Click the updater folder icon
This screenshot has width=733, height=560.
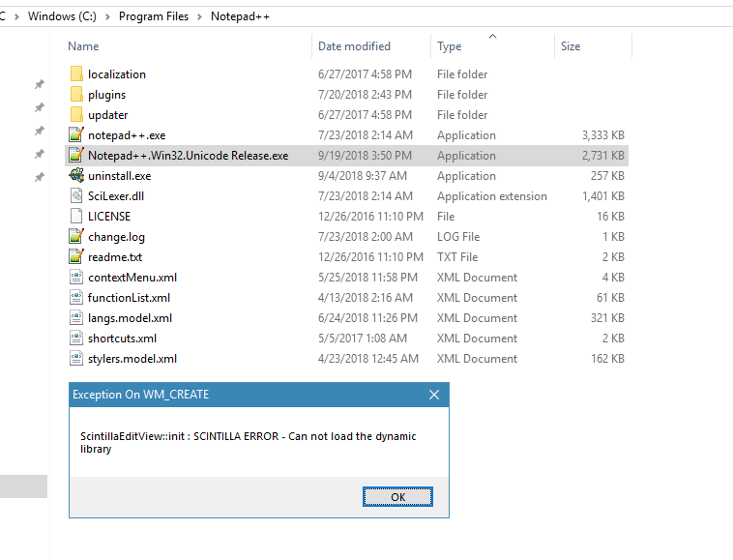tap(76, 114)
